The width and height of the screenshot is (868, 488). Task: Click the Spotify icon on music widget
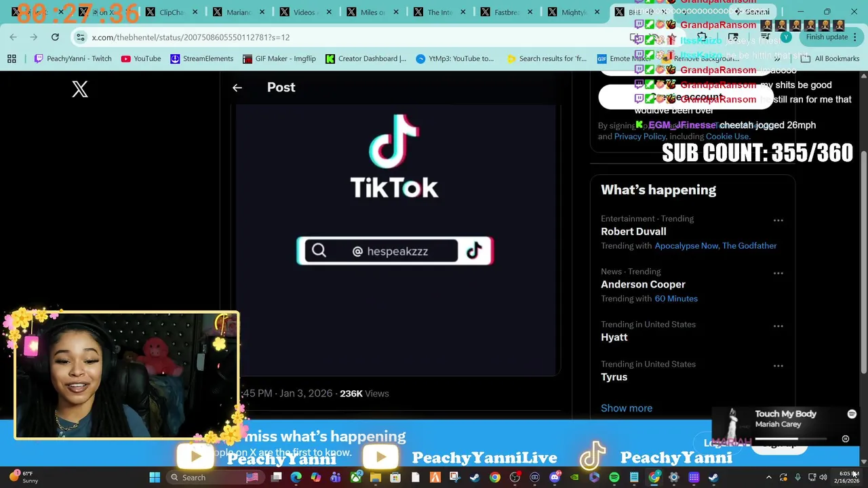[852, 414]
